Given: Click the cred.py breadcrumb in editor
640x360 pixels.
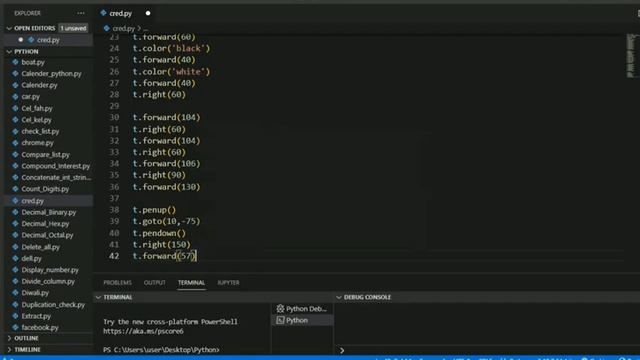Looking at the screenshot, I should (x=123, y=29).
